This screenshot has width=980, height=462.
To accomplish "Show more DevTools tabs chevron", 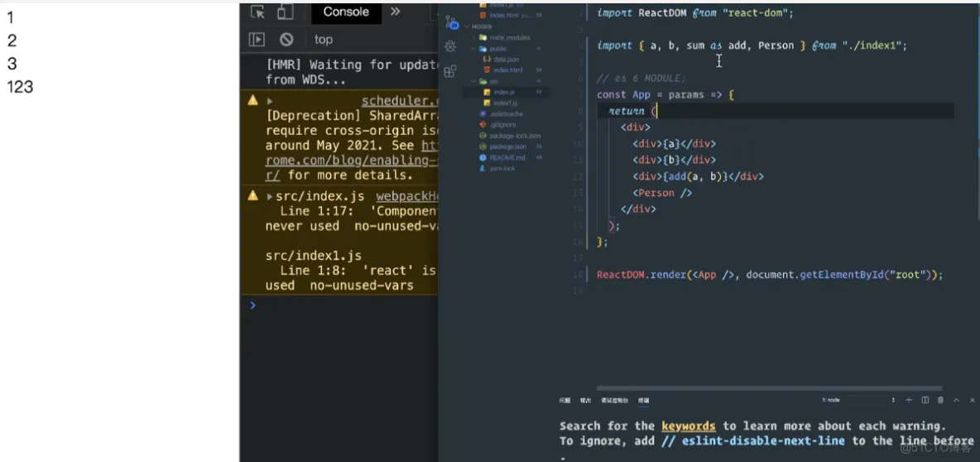I will point(395,12).
